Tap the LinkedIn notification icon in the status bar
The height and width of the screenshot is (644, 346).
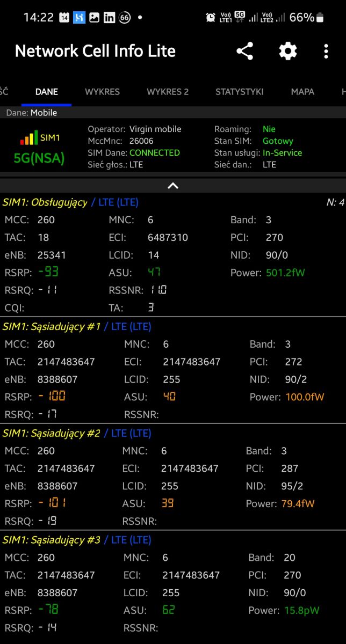109,18
